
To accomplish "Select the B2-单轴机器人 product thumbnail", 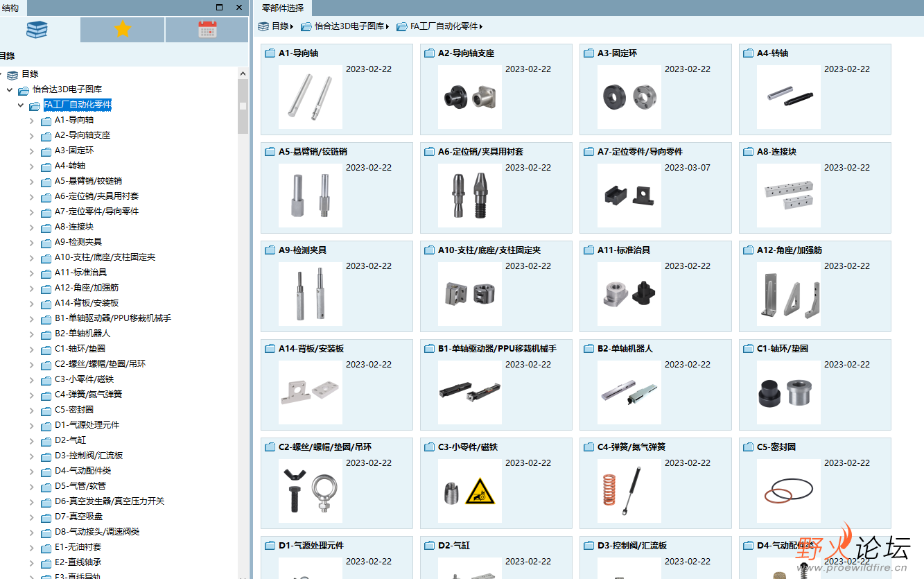I will point(629,392).
